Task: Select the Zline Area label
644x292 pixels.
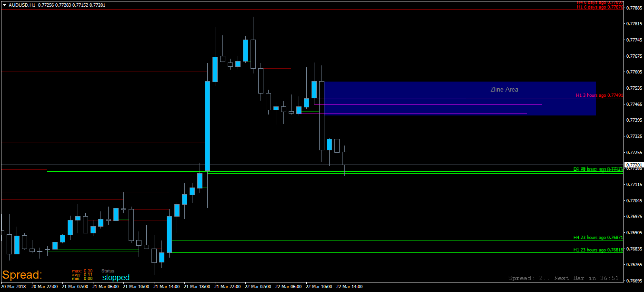Action: (x=504, y=89)
